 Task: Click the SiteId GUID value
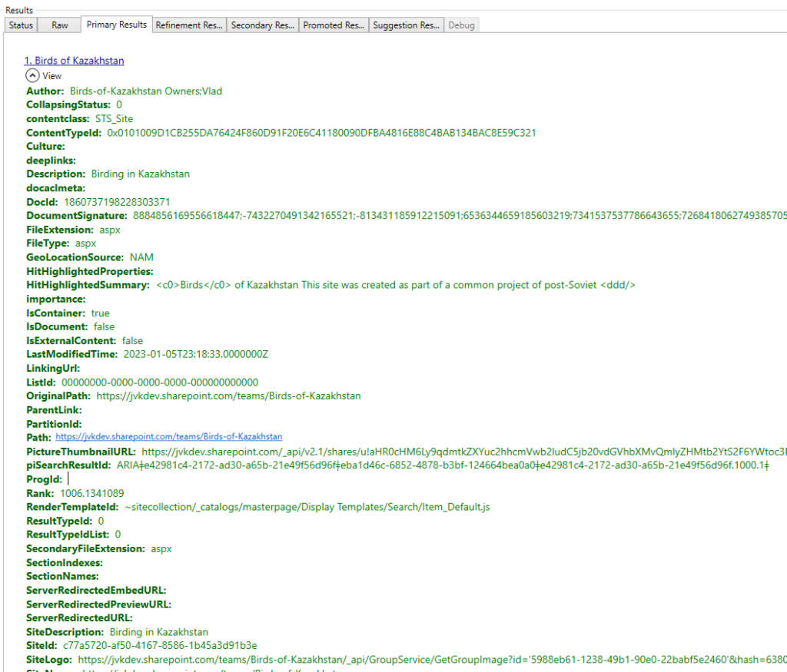(160, 645)
